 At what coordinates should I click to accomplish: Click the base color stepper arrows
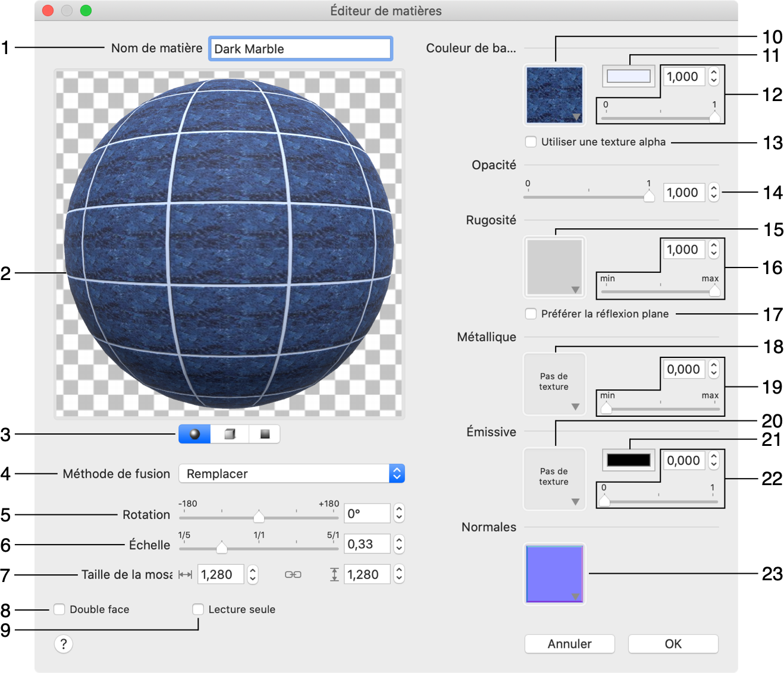714,76
